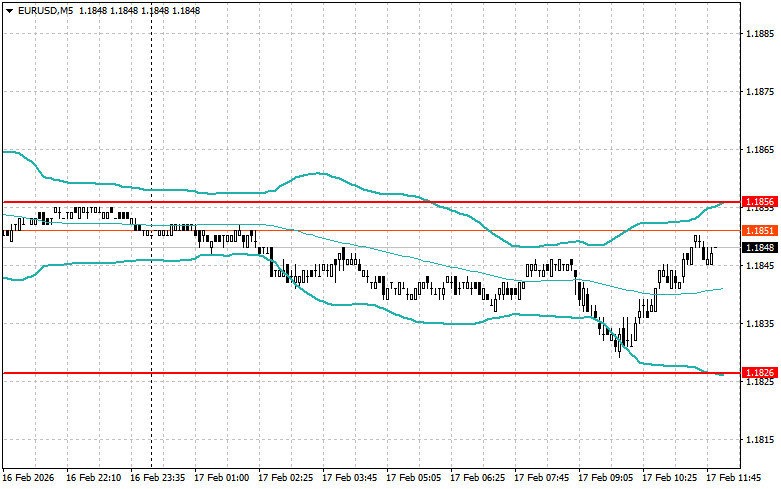The width and height of the screenshot is (781, 489).
Task: Click the 17 Feb 06:25 time label
Action: coord(477,478)
